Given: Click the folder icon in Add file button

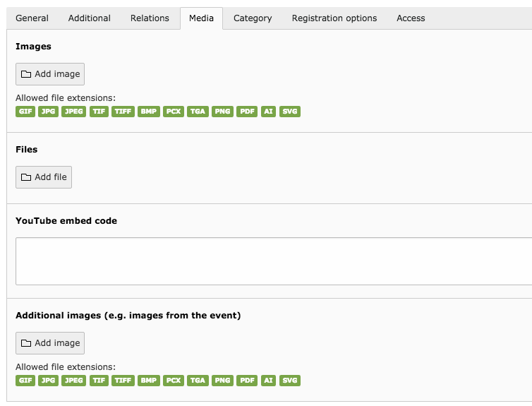Looking at the screenshot, I should point(26,177).
